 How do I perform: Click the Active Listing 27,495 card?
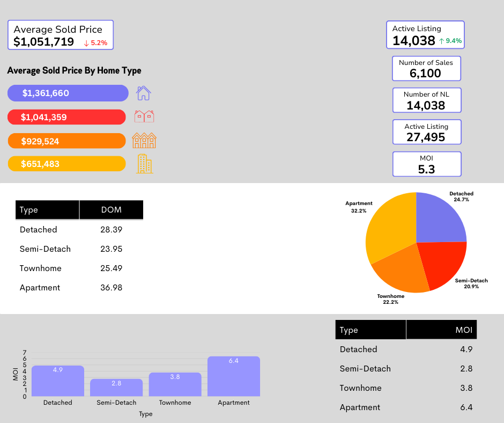pyautogui.click(x=426, y=132)
